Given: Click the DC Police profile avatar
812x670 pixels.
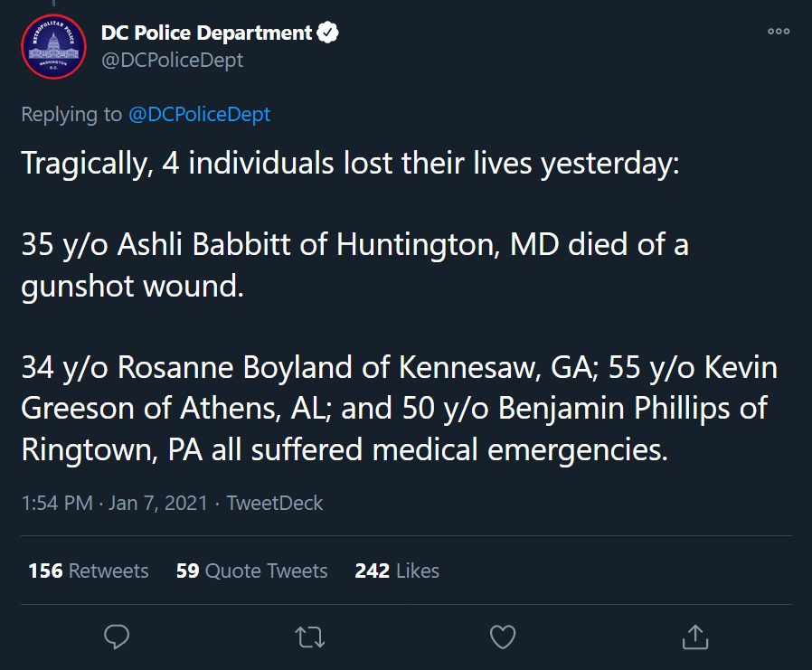Looking at the screenshot, I should (x=53, y=47).
